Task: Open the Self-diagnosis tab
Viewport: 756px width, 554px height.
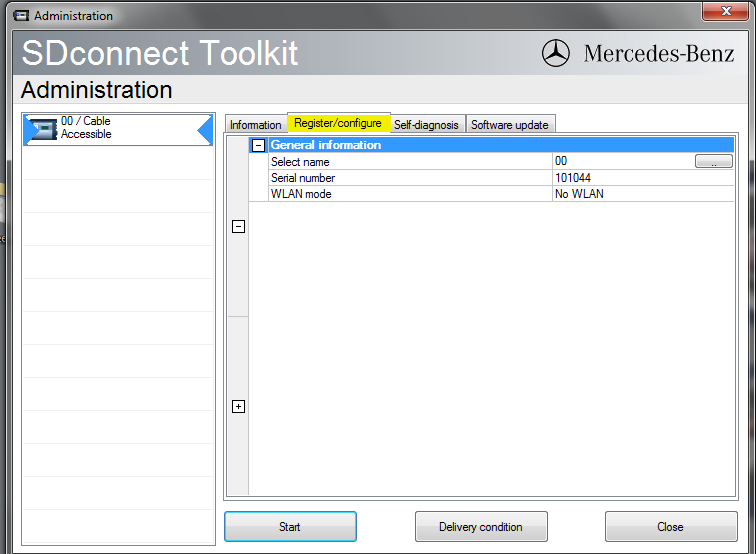Action: coord(426,125)
